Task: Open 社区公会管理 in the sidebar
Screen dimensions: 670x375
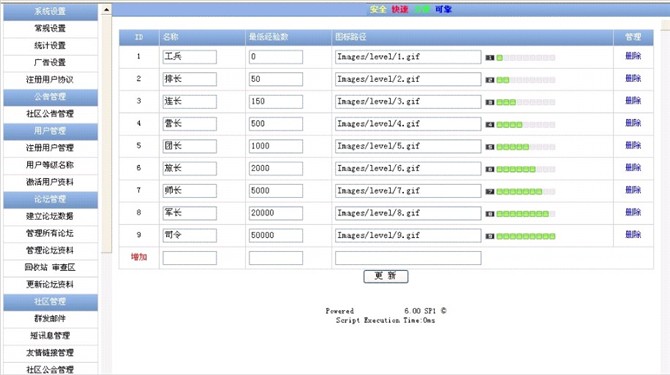Action: pyautogui.click(x=50, y=370)
